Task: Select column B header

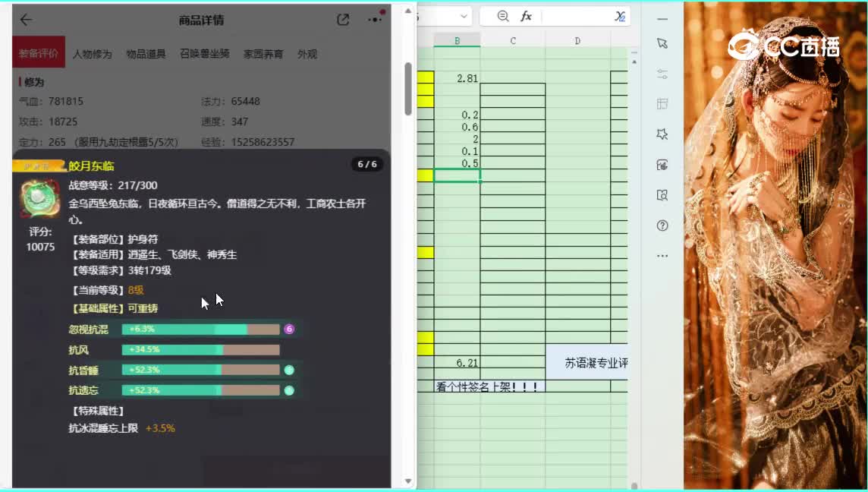Action: coord(457,41)
